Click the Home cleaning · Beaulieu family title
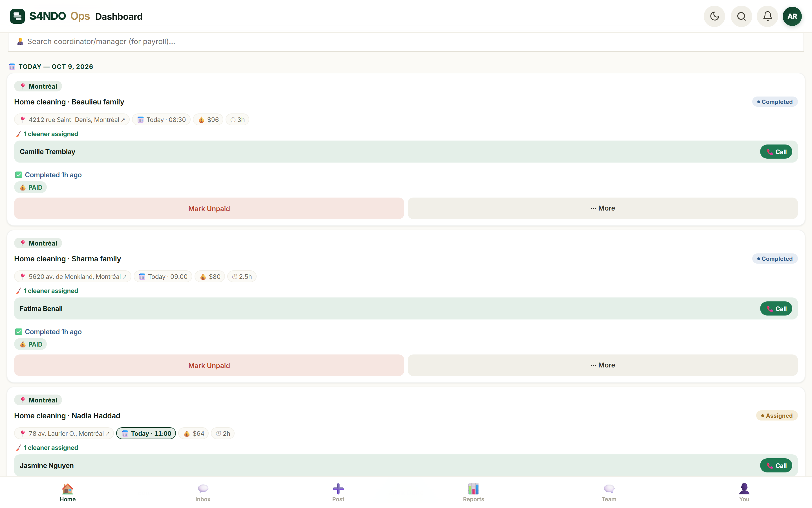812x508 pixels. (x=69, y=102)
